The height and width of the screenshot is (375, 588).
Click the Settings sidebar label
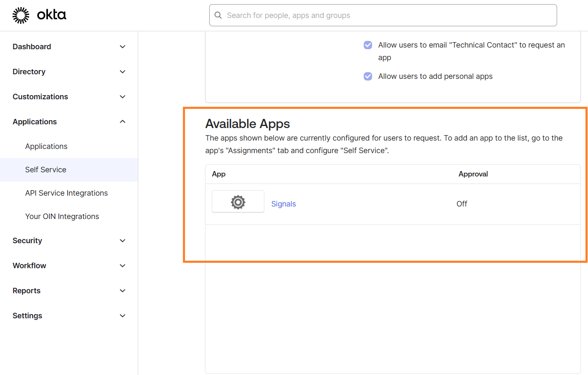click(27, 316)
